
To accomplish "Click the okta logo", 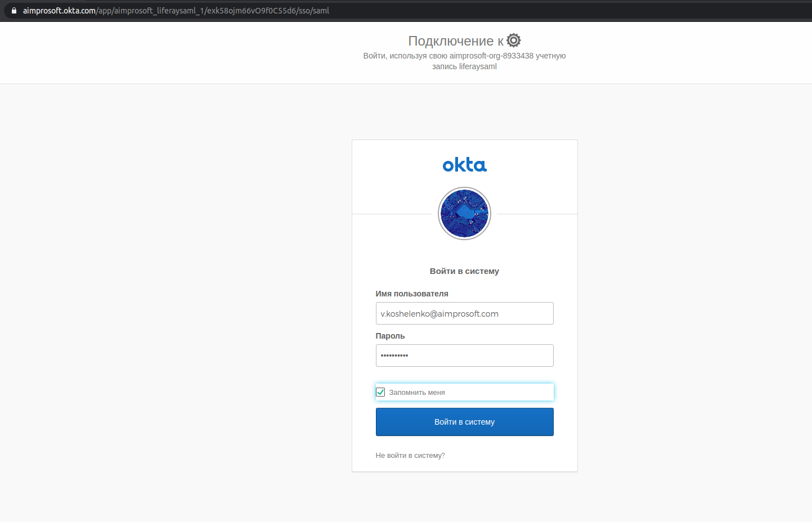I will (x=464, y=165).
